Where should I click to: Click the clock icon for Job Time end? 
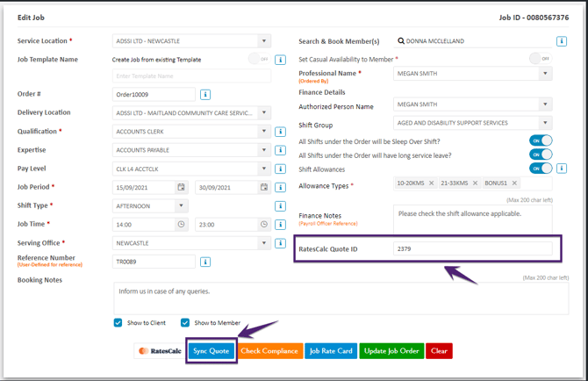[264, 225]
